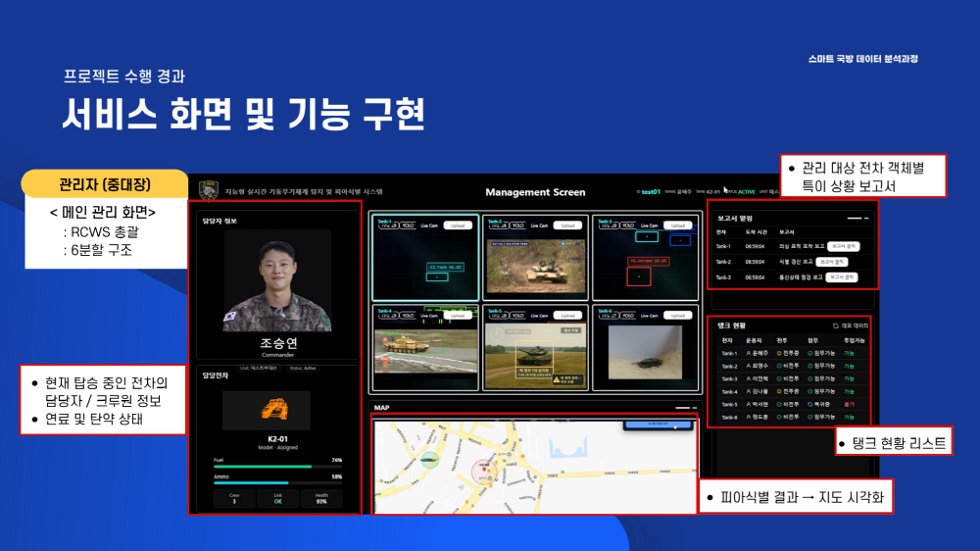Click the operator person icon in Tank-5 status row
The width and height of the screenshot is (980, 551).
748,404
